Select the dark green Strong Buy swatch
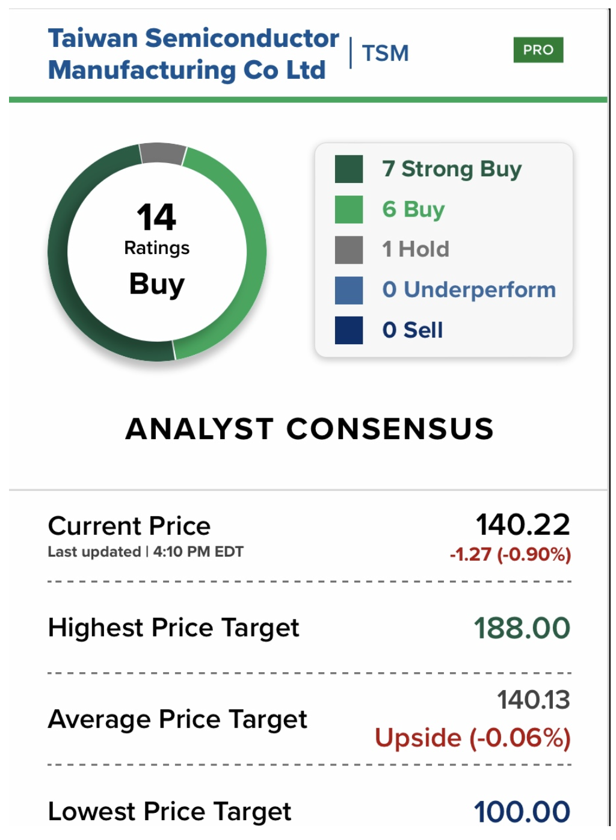 349,169
